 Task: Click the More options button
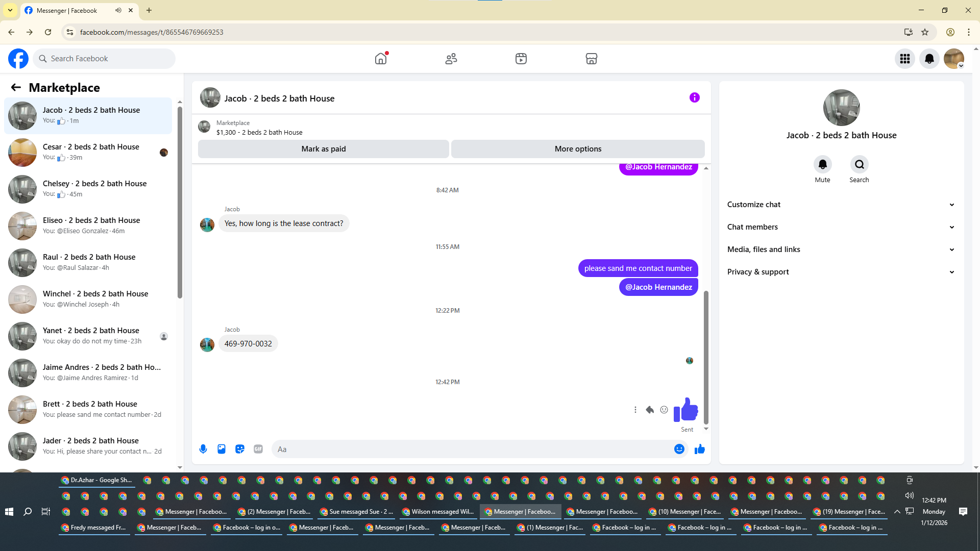[x=578, y=149]
